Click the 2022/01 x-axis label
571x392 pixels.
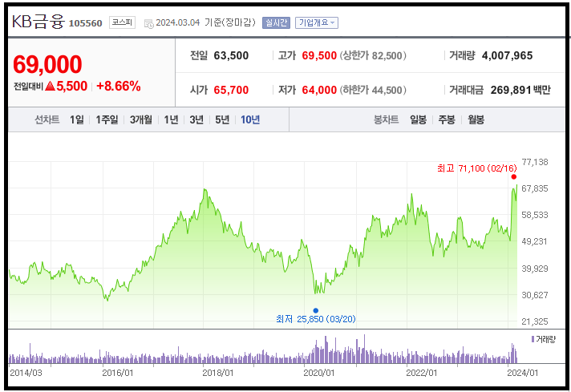tap(422, 373)
